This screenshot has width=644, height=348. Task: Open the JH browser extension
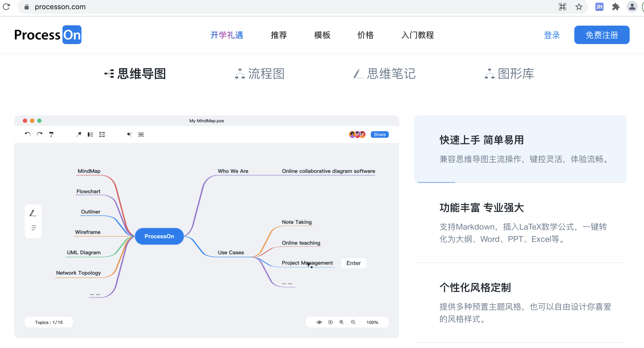click(599, 7)
